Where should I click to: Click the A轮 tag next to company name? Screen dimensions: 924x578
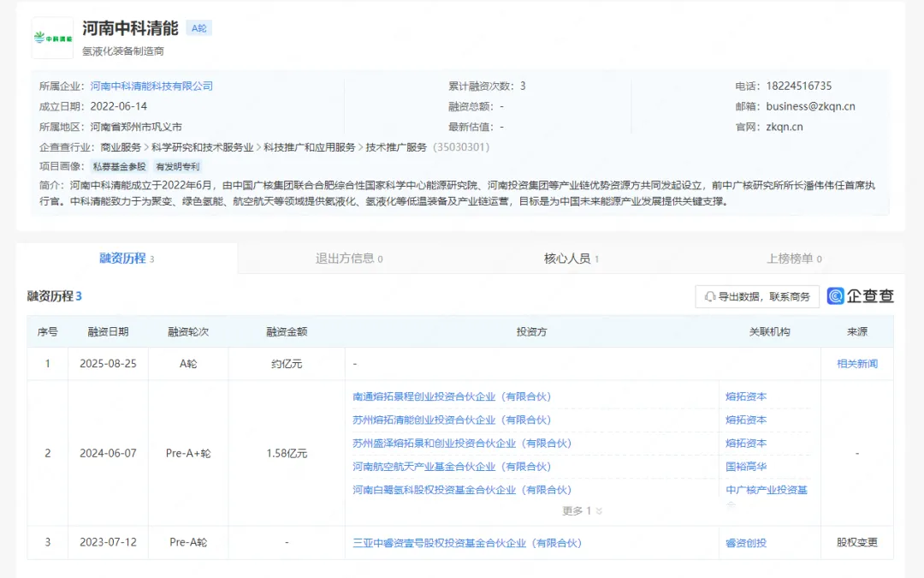tap(199, 27)
